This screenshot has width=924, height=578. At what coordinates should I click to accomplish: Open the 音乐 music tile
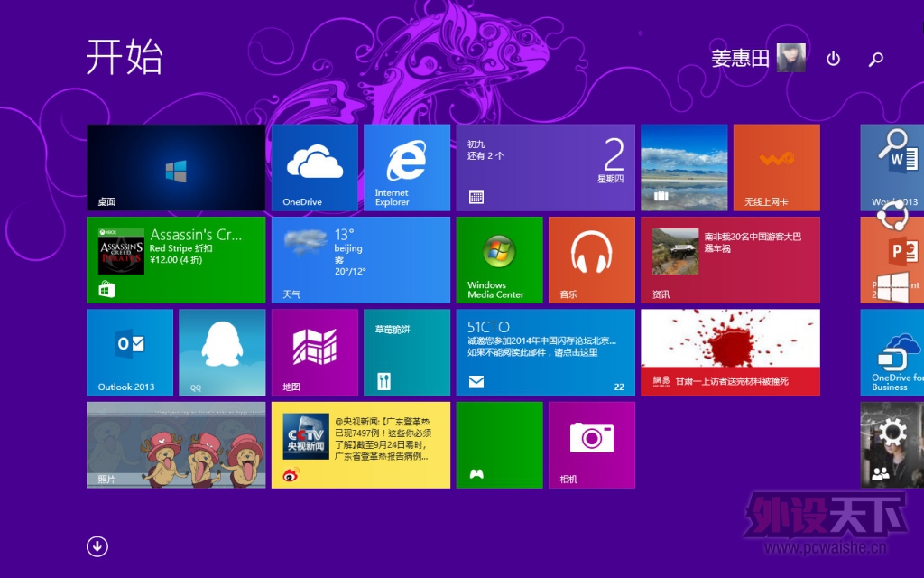(x=592, y=260)
